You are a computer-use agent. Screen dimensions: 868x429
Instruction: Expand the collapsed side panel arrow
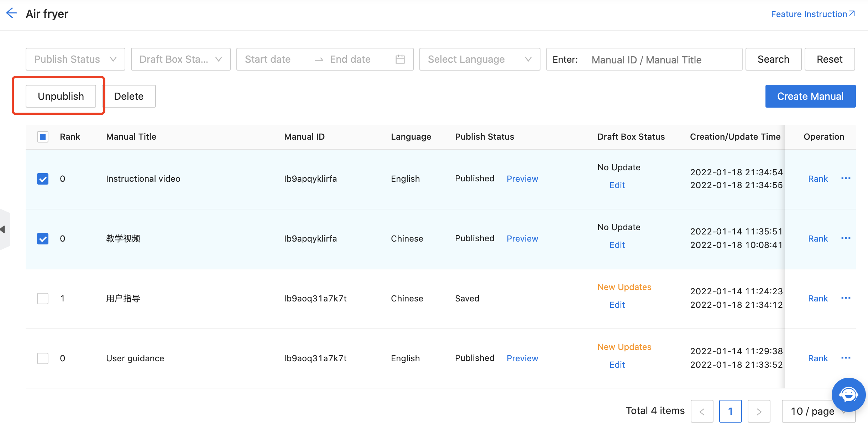click(x=4, y=229)
